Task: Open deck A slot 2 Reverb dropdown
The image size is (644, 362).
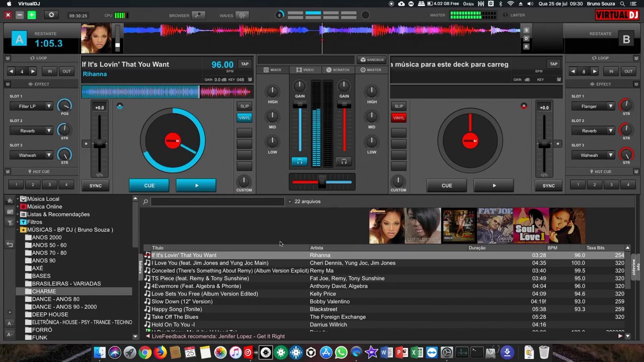Action: [x=31, y=131]
